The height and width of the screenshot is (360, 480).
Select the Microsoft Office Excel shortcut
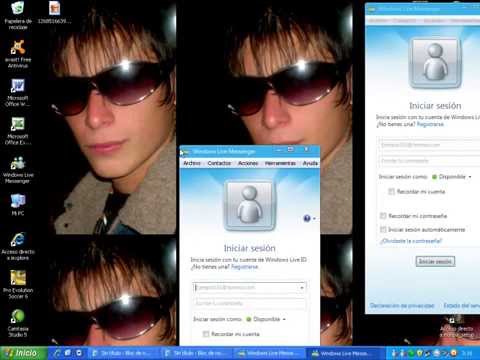click(x=18, y=130)
